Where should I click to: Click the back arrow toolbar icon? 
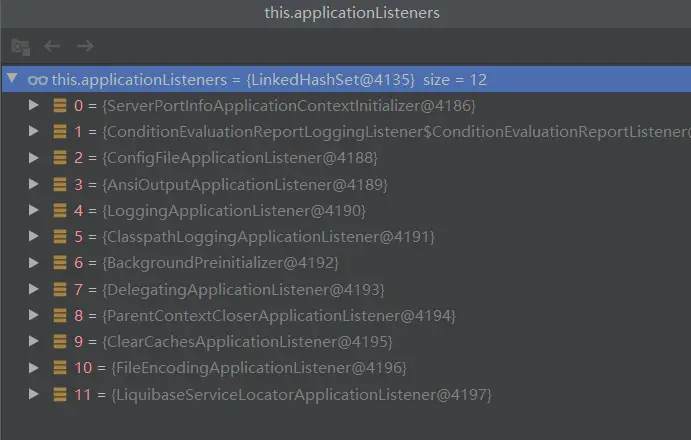(52, 46)
